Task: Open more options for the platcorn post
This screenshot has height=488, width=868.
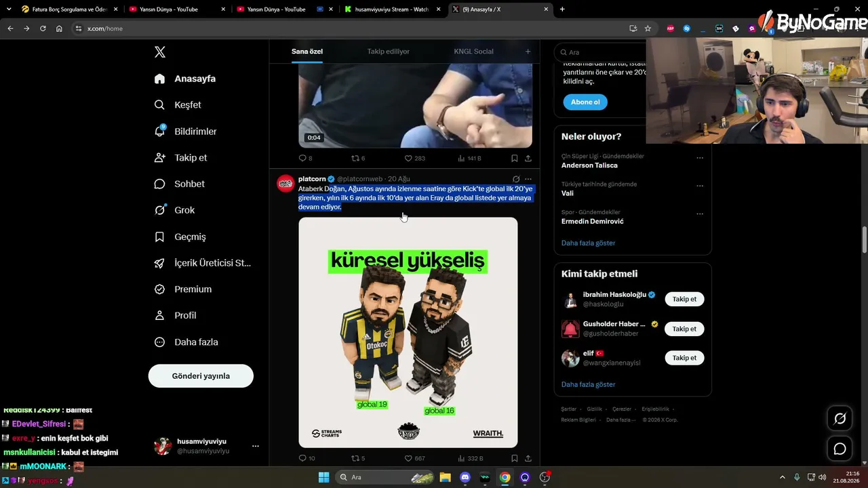Action: pos(528,179)
